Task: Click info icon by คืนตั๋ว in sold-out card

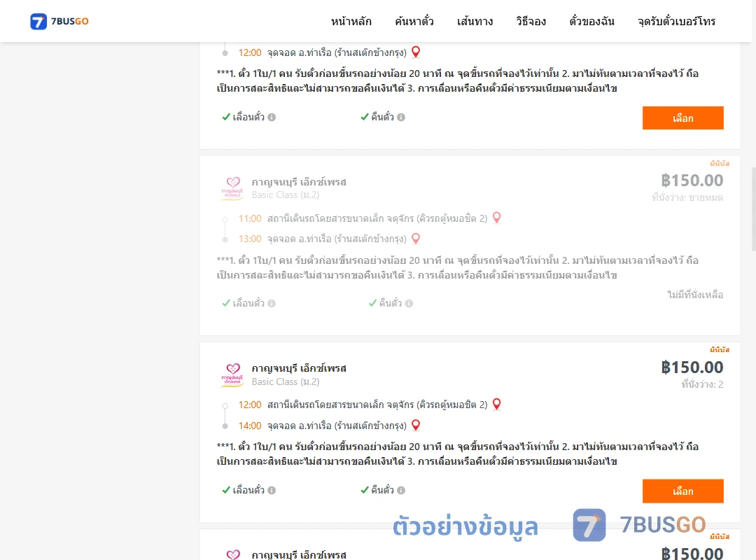Action: click(x=409, y=303)
